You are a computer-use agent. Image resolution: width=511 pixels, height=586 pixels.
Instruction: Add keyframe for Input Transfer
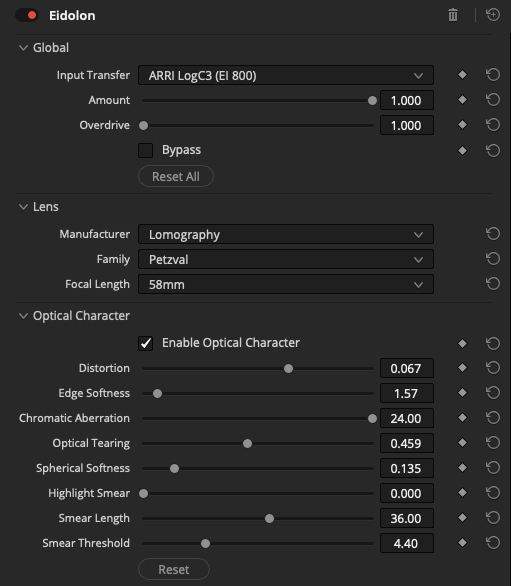[x=462, y=75]
